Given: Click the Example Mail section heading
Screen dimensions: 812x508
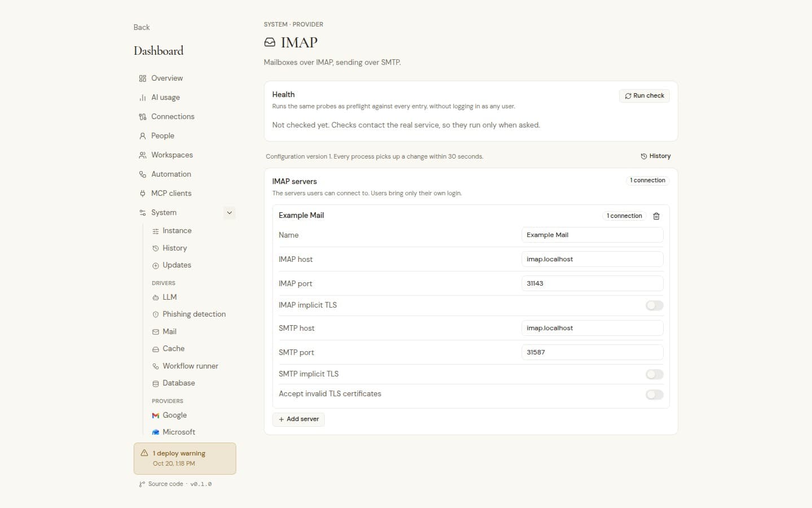Looking at the screenshot, I should (301, 216).
